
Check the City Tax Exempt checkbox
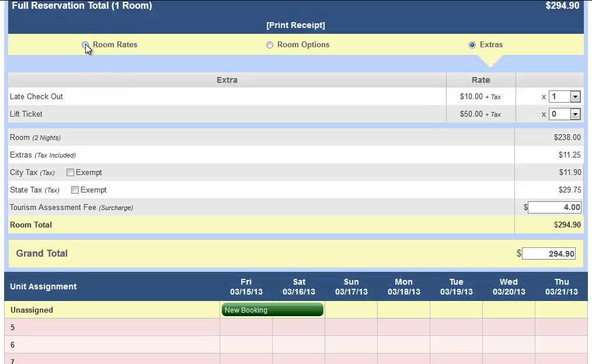70,173
